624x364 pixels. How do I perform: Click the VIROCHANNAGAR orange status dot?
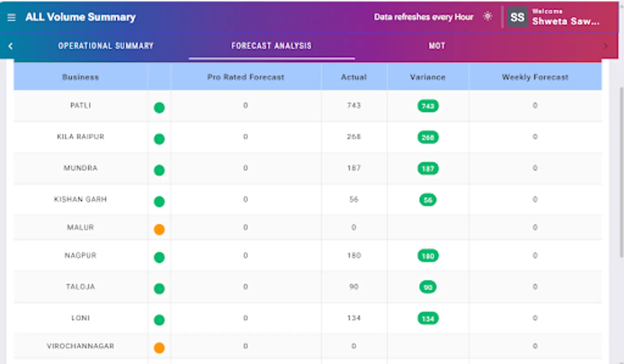[x=159, y=348]
